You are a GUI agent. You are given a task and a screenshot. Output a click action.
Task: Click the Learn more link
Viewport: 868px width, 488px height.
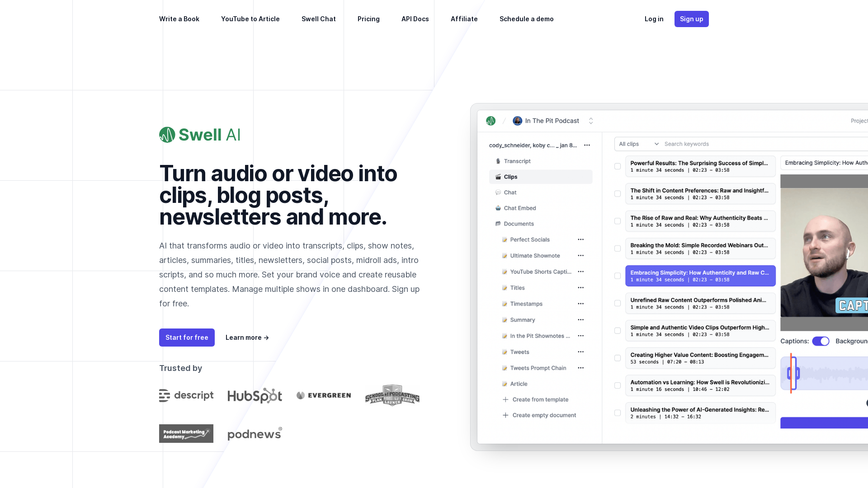247,338
